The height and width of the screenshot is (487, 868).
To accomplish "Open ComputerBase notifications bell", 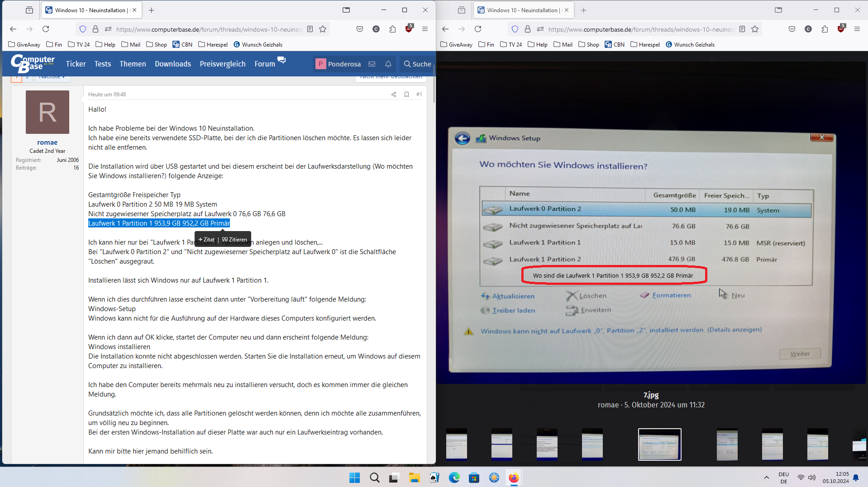I will (388, 64).
